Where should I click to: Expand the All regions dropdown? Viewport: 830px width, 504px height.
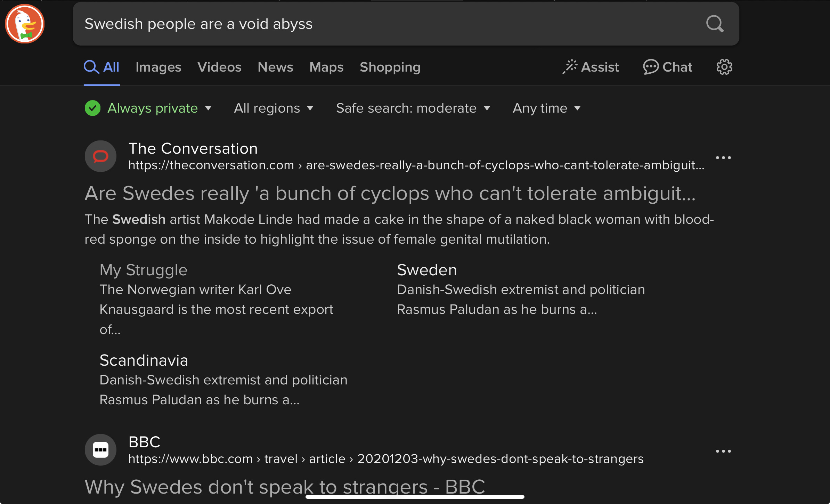[274, 108]
